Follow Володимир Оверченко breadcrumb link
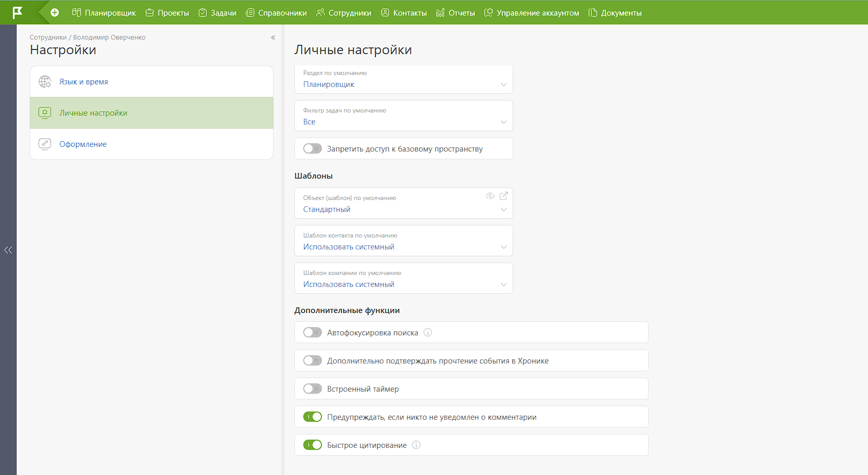The image size is (868, 475). 109,37
